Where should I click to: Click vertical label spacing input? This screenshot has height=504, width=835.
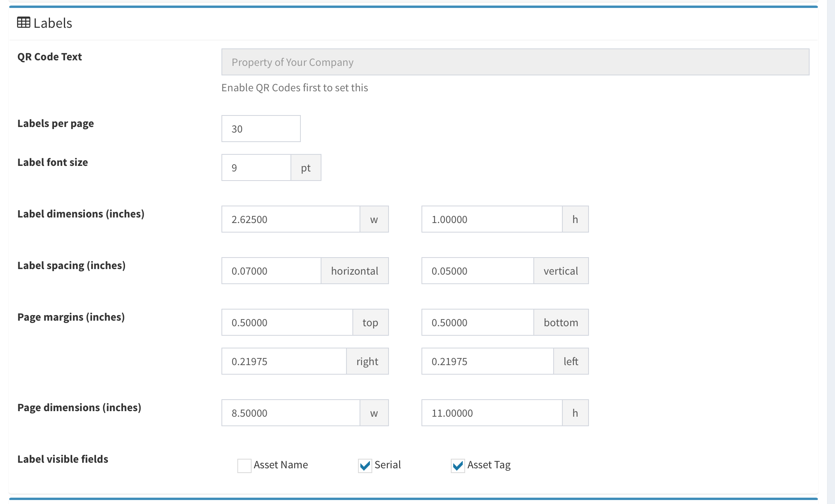(477, 271)
